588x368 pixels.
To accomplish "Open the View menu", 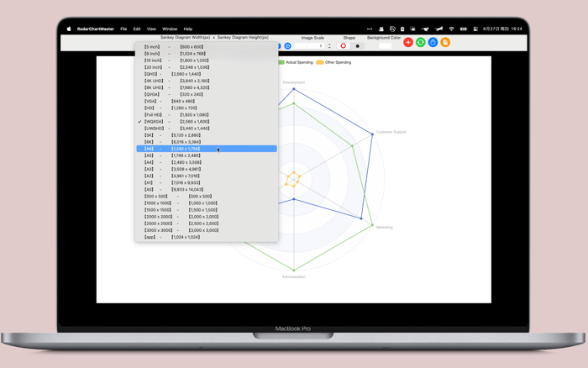I will [x=151, y=29].
